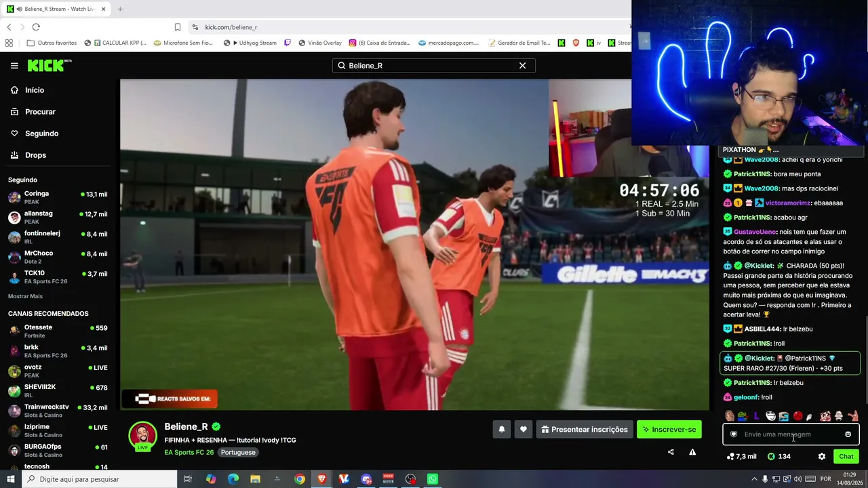
Task: Expand followed list with Mostrar Mais
Action: point(25,296)
